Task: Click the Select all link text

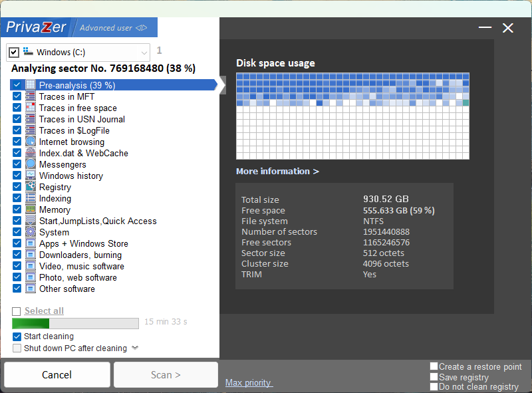Action: click(44, 311)
